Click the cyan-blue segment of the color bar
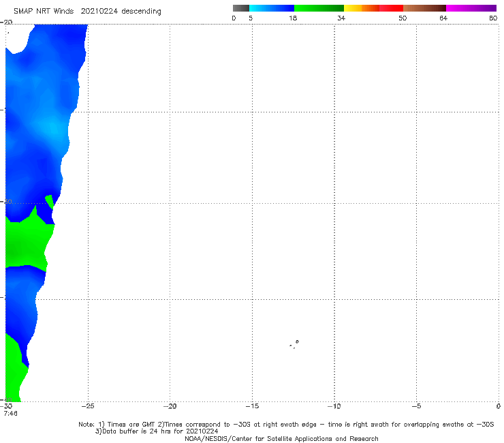This screenshot has width=504, height=443. point(272,8)
